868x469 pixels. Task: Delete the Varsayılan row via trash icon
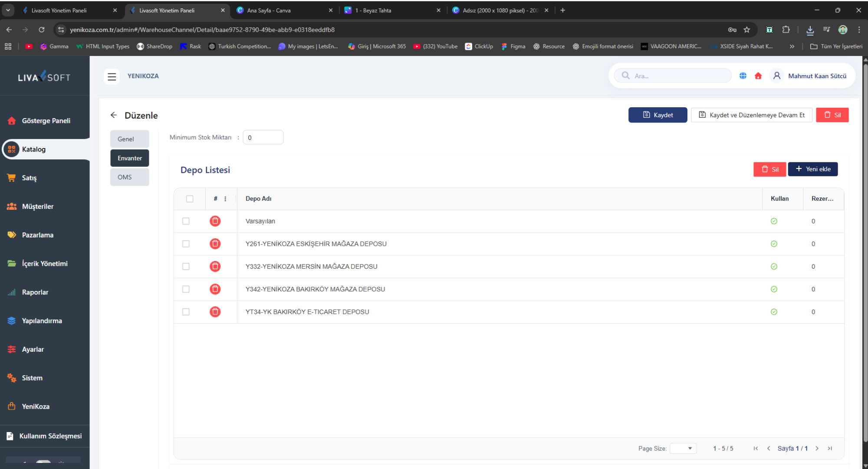click(x=215, y=221)
